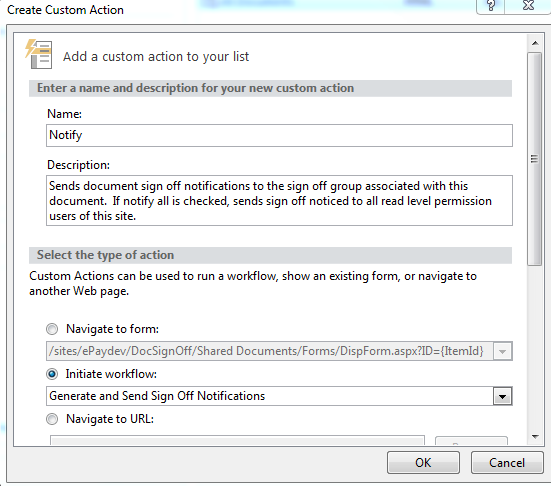551x486 pixels.
Task: Close the Create Custom Action dialog
Action: [528, 6]
